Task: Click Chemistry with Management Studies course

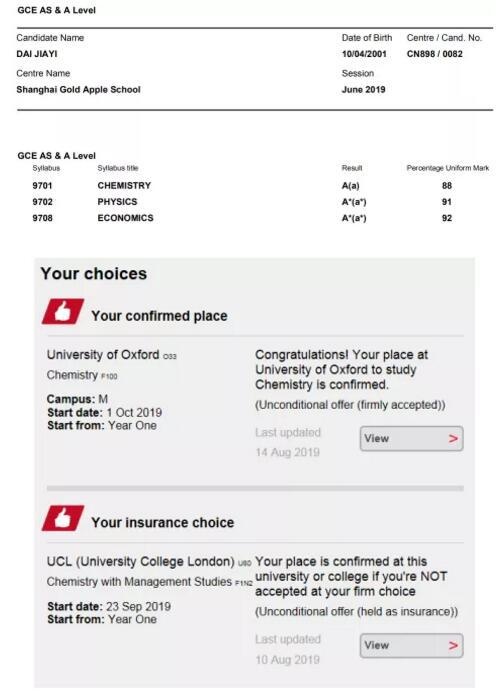Action: [149, 582]
